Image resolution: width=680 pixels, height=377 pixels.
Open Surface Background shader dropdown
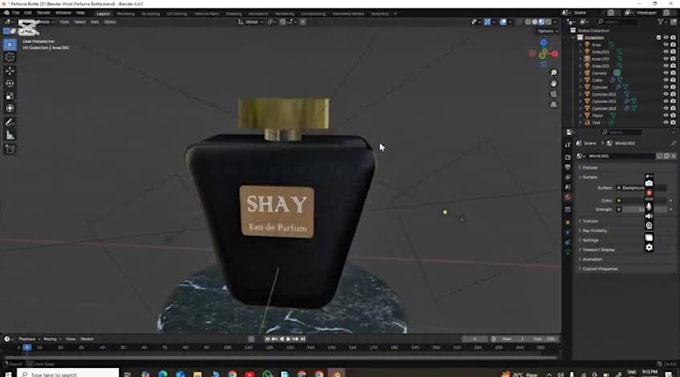[641, 188]
